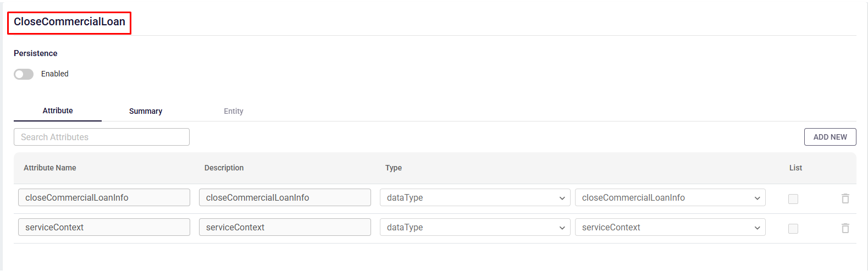Delete the closeCommercialLoanInfo attribute row

[845, 198]
